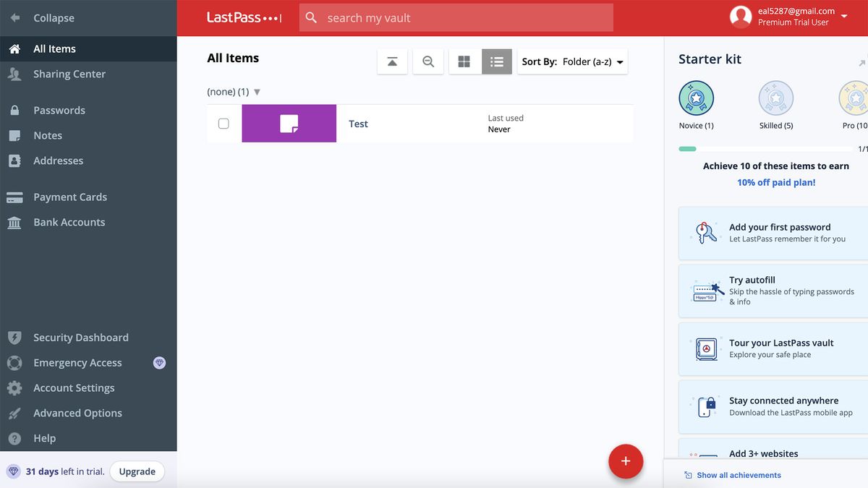Click the red plus button to add item

[625, 461]
